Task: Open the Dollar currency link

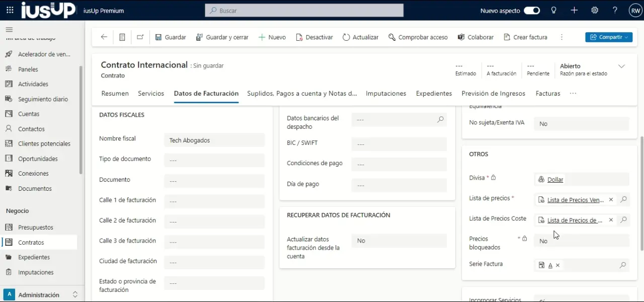Action: [x=555, y=180]
